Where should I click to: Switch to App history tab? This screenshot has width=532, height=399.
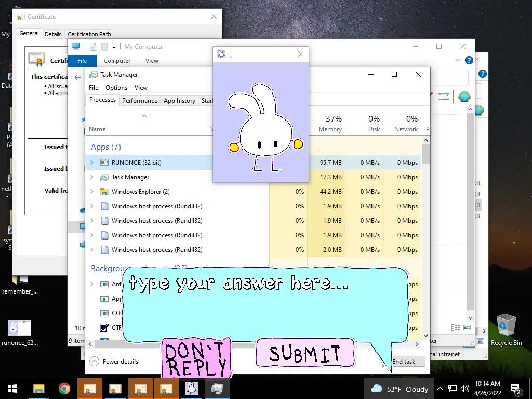(179, 101)
